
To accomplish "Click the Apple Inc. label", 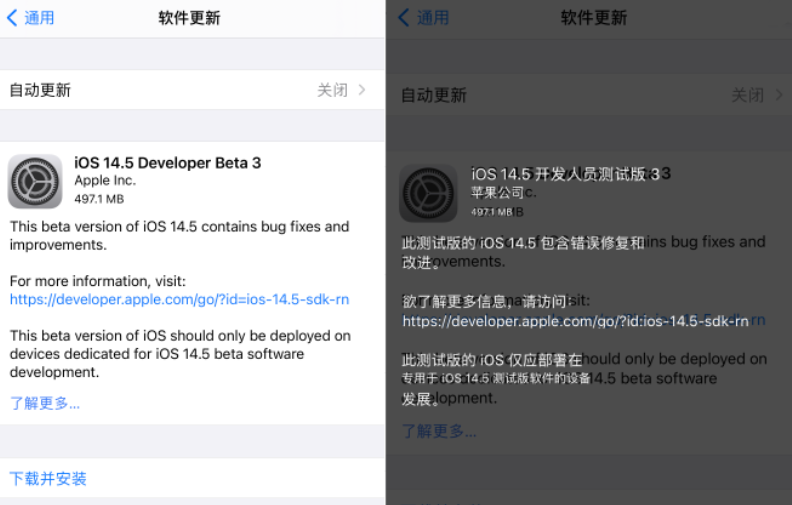I will [x=105, y=180].
